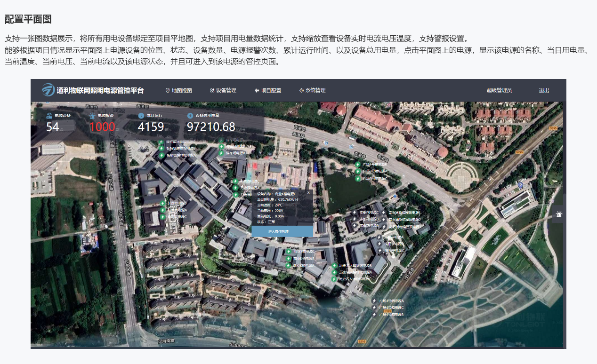Click the 退出 logout link
This screenshot has height=364, width=597.
click(544, 90)
